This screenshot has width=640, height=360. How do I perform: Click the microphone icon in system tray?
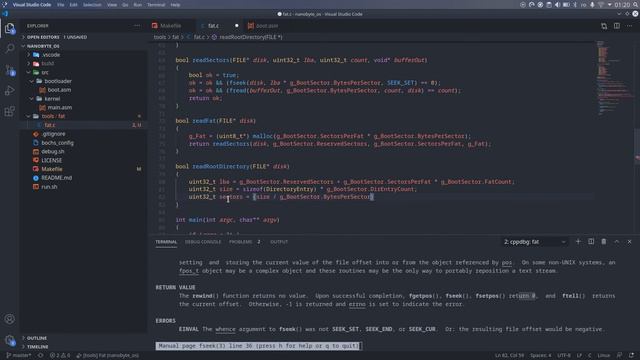(592, 5)
